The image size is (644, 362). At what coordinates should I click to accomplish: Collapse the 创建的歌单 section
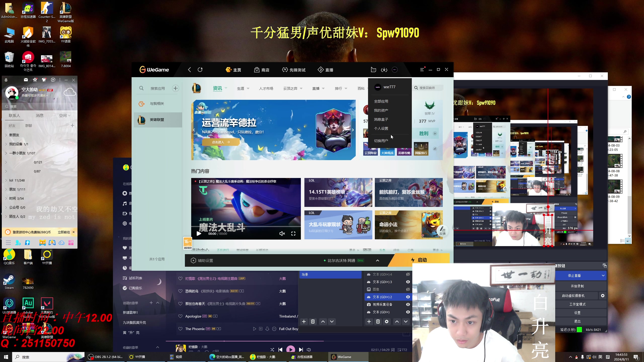[158, 303]
